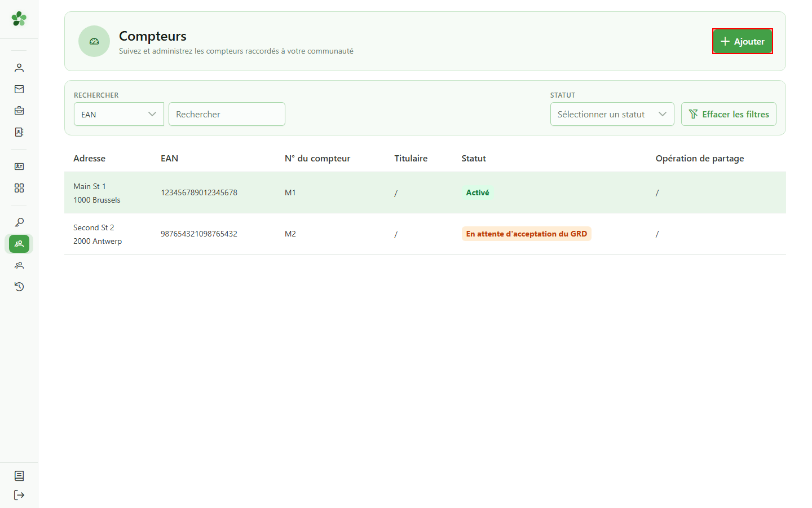This screenshot has height=508, width=812.
Task: Open the Sélectionner un statut dropdown
Action: [612, 114]
